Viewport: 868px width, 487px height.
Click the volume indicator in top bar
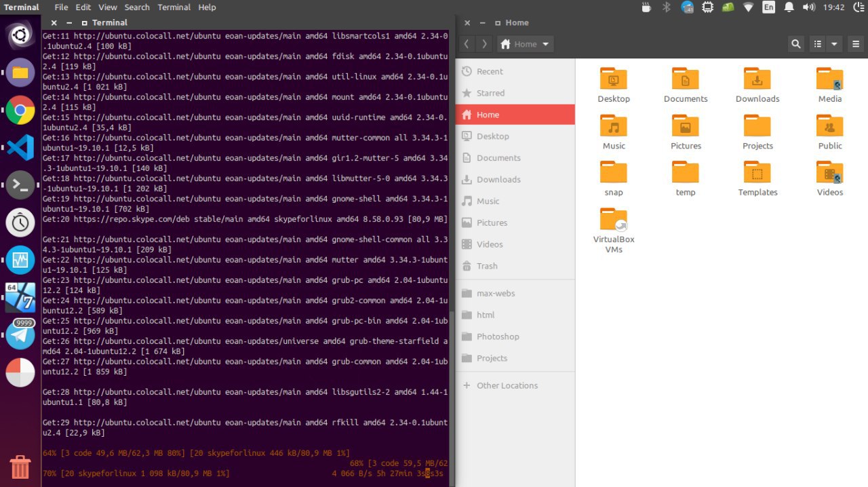810,7
